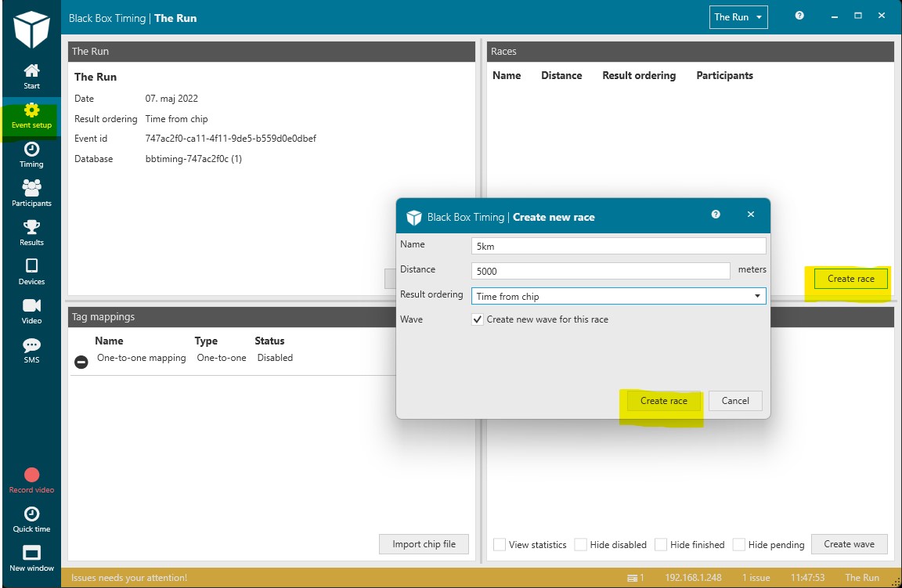Open the Devices section
The width and height of the screenshot is (902, 588).
tap(31, 272)
